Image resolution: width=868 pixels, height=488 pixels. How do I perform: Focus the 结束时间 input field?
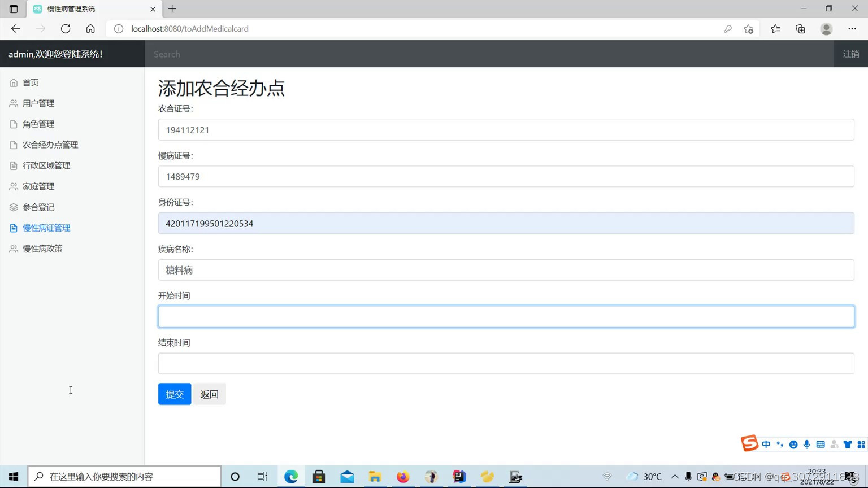tap(506, 364)
